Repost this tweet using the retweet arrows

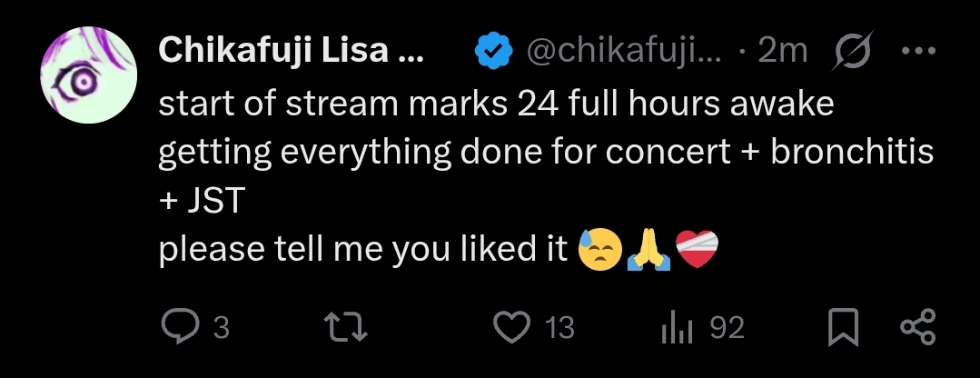click(345, 327)
